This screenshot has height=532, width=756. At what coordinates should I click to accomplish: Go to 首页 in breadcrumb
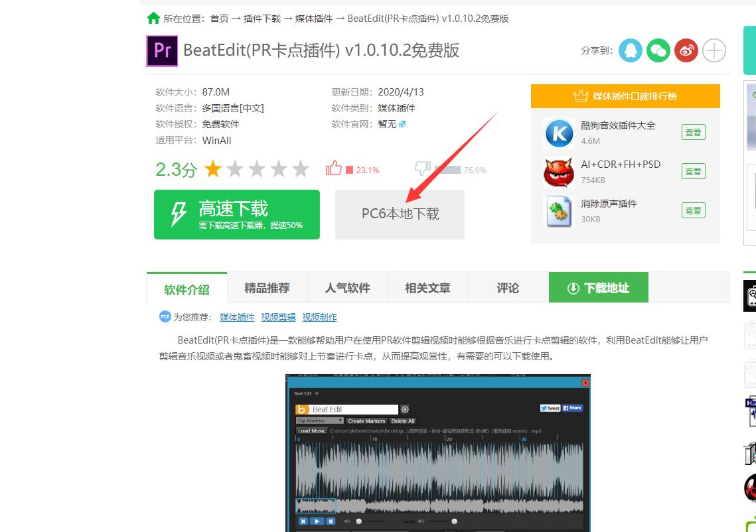click(x=220, y=19)
